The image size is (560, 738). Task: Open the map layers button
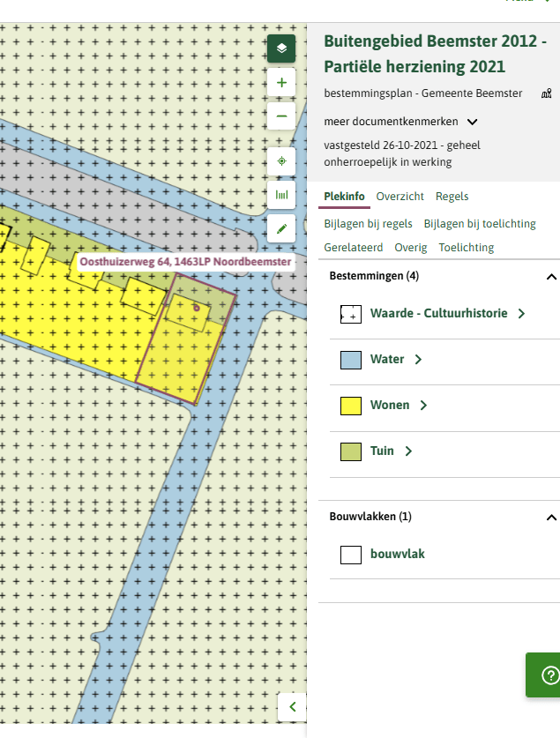point(281,48)
